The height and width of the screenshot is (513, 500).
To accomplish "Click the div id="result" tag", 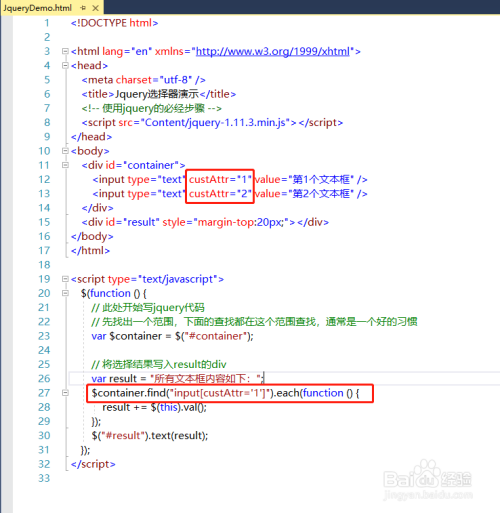I will 205,222.
